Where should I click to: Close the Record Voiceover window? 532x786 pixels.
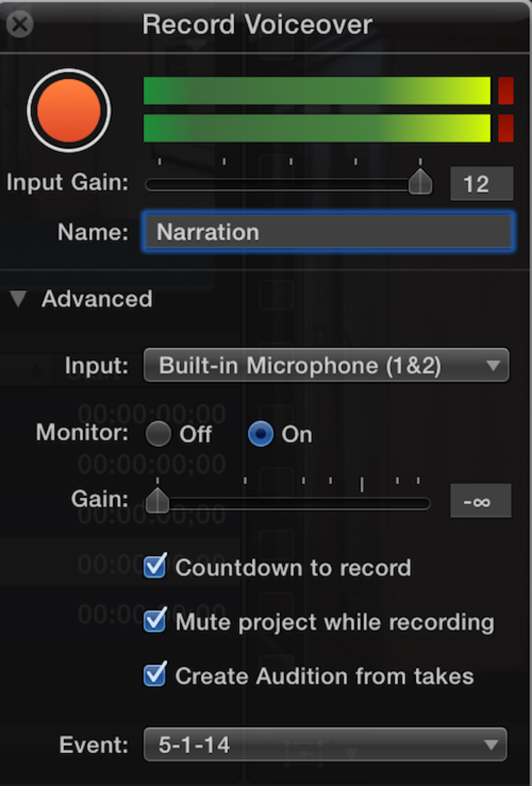tap(20, 24)
